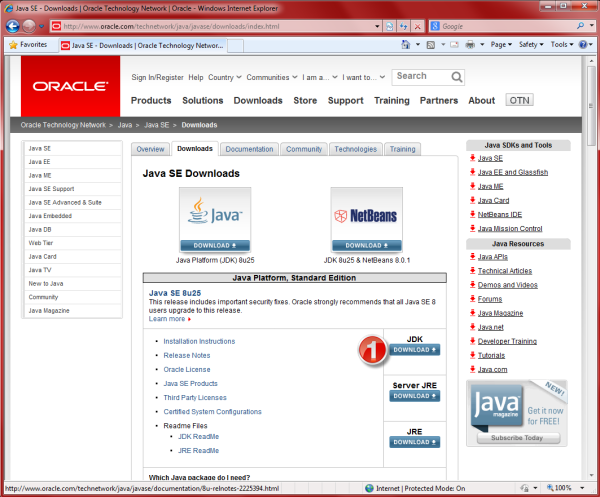The height and width of the screenshot is (497, 600).
Task: Click the JDK Download button
Action: [414, 350]
